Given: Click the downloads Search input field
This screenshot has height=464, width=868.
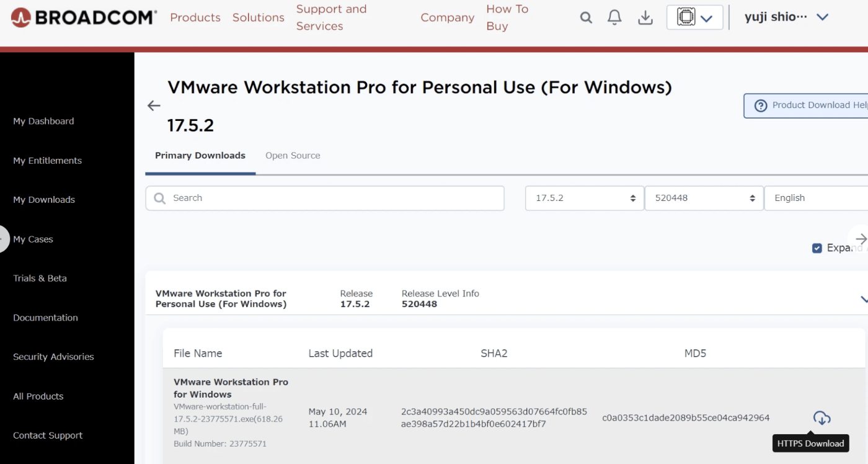Looking at the screenshot, I should (x=325, y=199).
